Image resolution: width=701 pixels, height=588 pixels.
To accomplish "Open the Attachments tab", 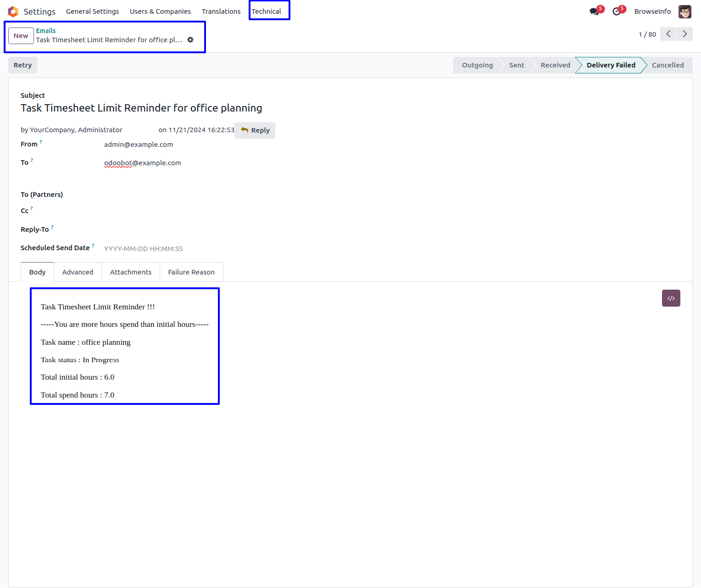I will 131,272.
